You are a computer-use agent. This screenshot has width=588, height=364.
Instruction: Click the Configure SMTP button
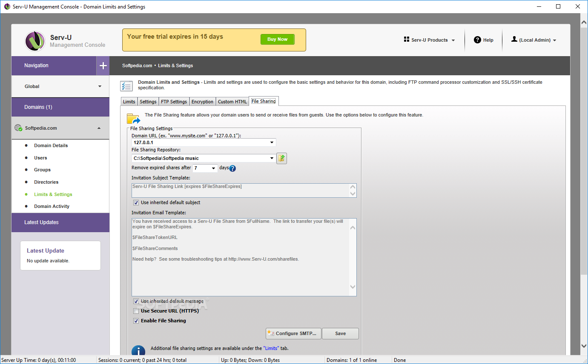(x=293, y=333)
